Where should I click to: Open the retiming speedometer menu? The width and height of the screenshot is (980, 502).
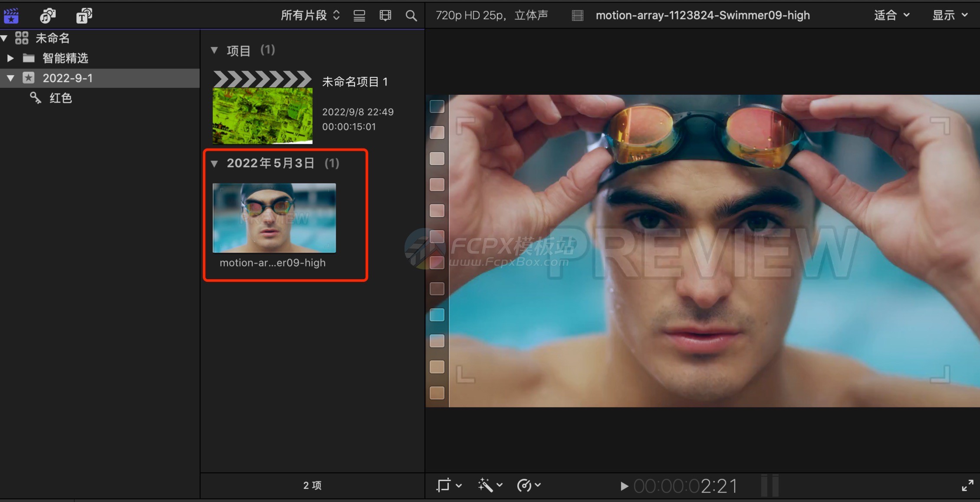[x=528, y=485]
